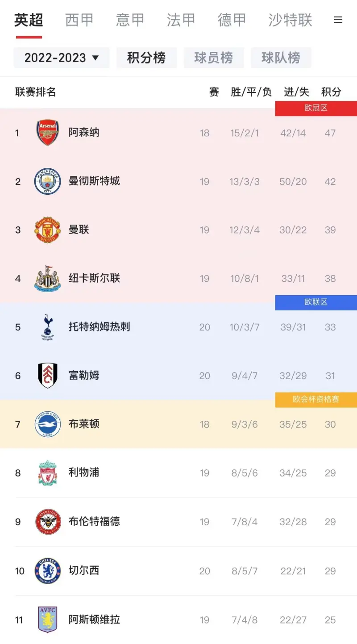Tap the Arsenal club crest
Viewport: 357px width, 644px height.
click(x=48, y=133)
